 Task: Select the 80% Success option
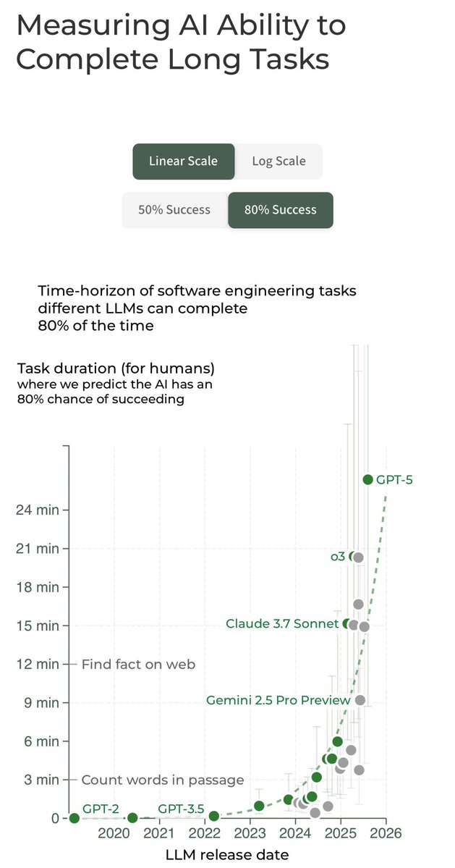281,210
